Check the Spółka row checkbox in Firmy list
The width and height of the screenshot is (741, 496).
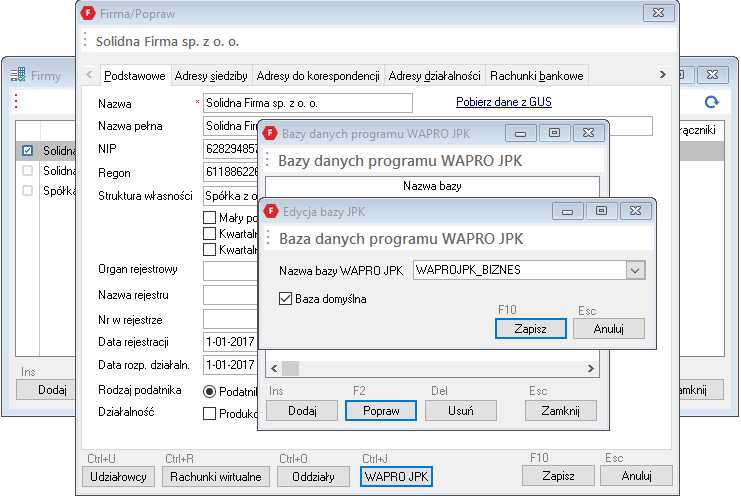pyautogui.click(x=27, y=190)
